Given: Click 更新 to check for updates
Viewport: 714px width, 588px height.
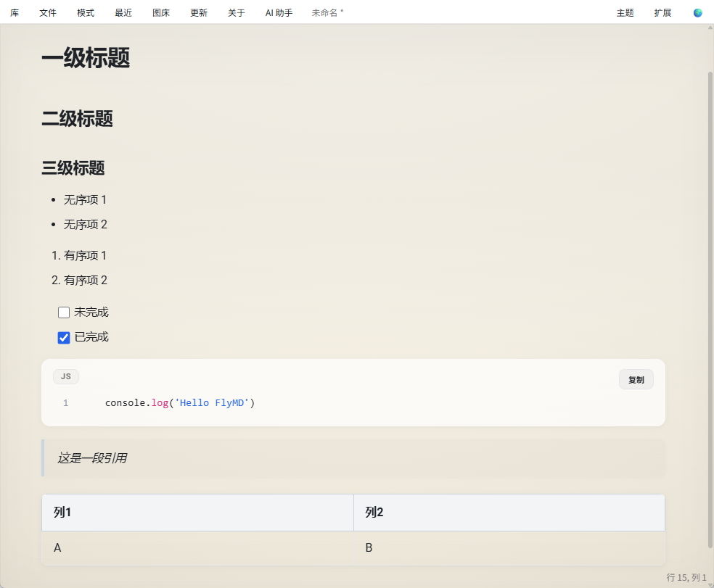Looking at the screenshot, I should tap(198, 12).
